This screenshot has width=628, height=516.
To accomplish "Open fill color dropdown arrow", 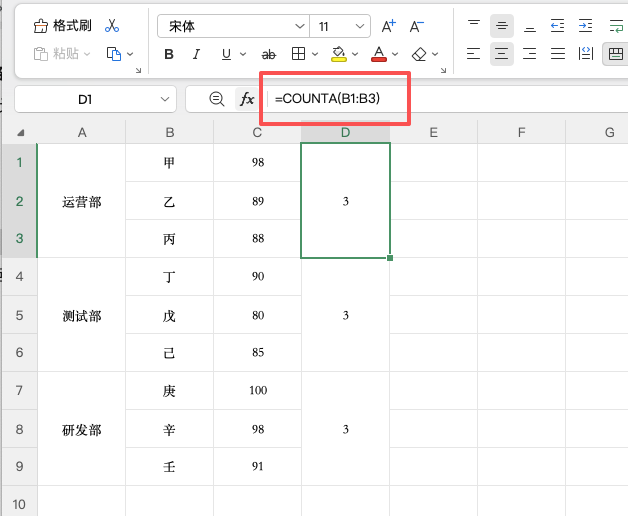I will 355,54.
